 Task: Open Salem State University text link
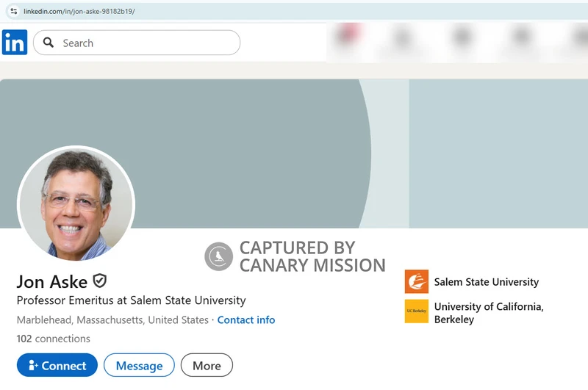pos(486,282)
